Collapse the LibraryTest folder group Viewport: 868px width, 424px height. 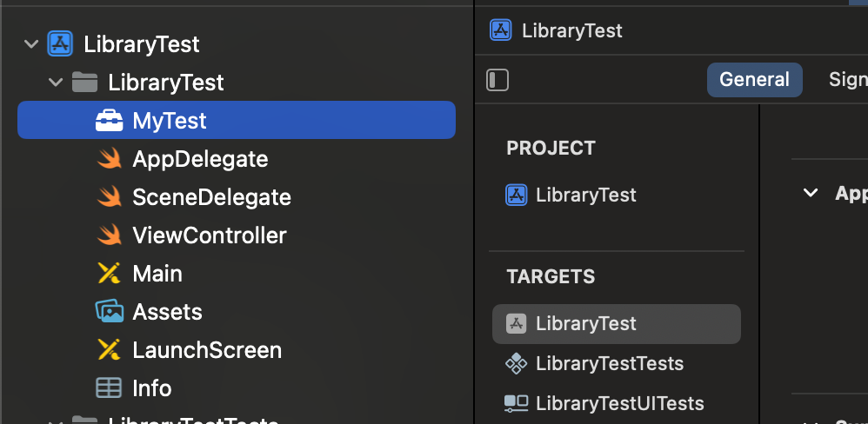[57, 83]
